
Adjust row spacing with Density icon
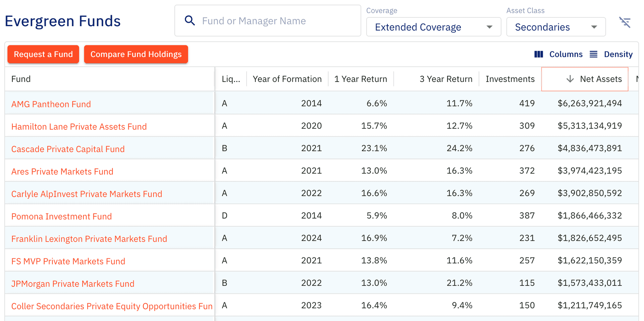(594, 54)
